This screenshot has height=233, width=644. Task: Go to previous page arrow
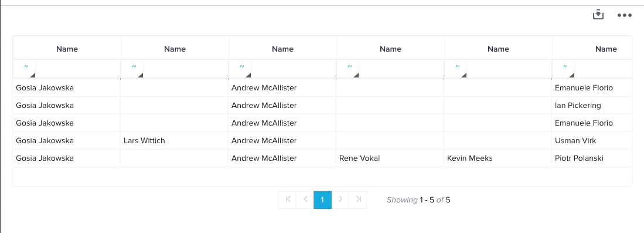click(305, 200)
